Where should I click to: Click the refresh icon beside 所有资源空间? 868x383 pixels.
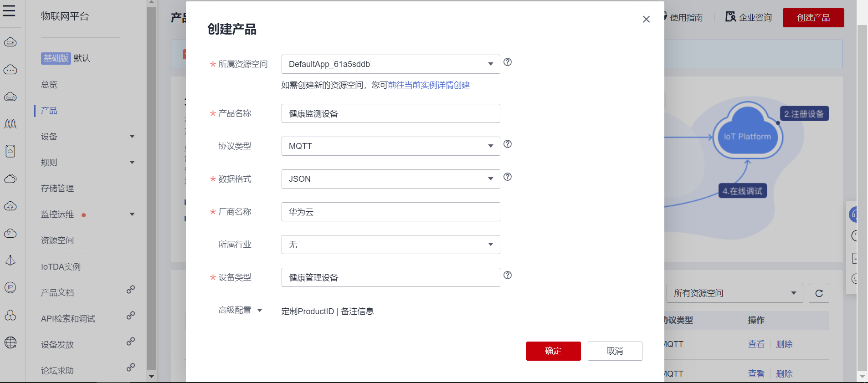(x=819, y=293)
